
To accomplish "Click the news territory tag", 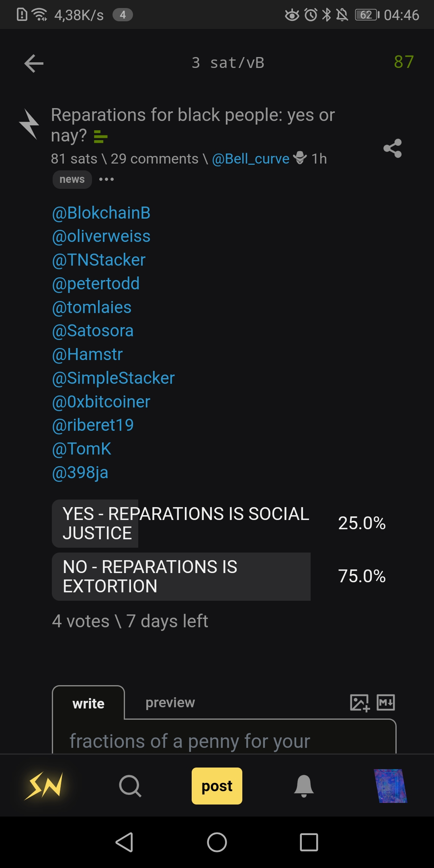I will (x=72, y=179).
